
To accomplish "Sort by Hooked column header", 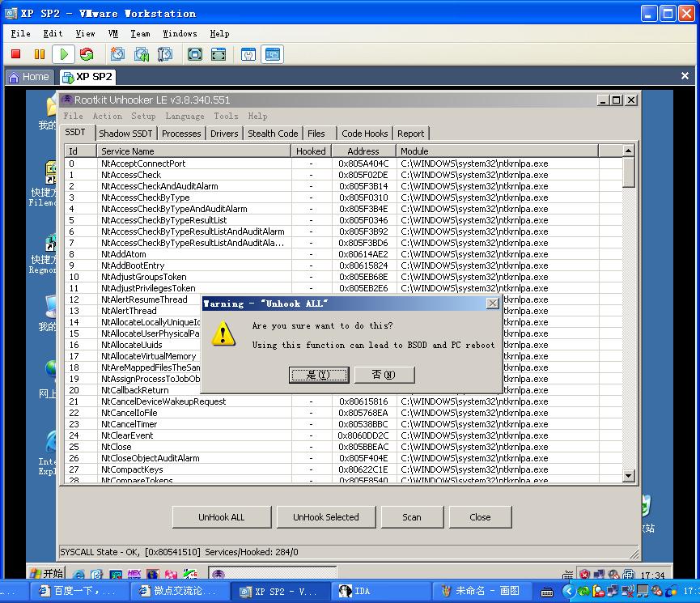I will point(311,151).
